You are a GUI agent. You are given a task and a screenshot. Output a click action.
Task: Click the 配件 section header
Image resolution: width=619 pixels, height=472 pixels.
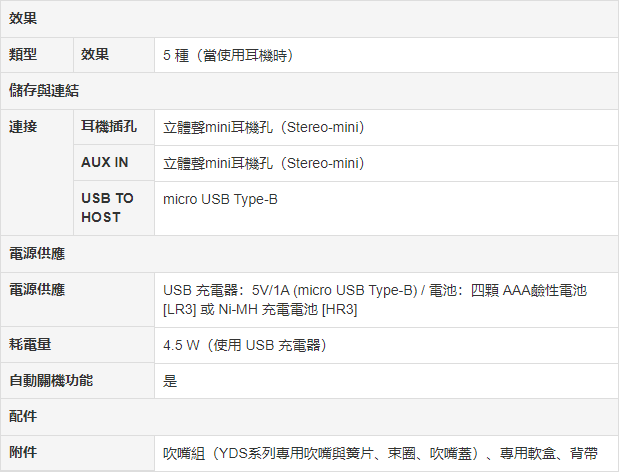[24, 416]
